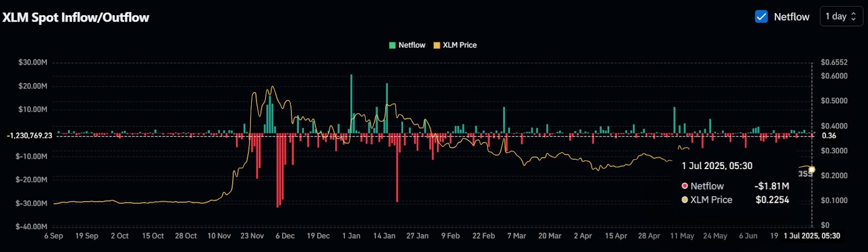This screenshot has height=252, width=868.
Task: Open the 1 day interval dropdown
Action: pos(841,16)
